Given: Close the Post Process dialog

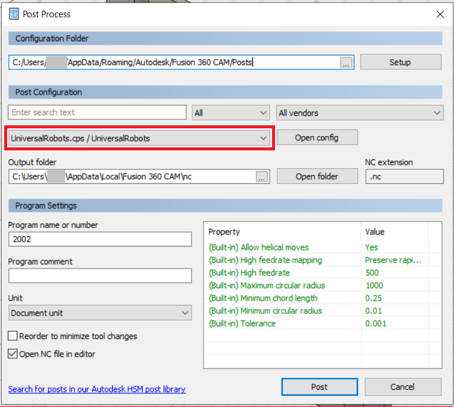Looking at the screenshot, I should pos(440,14).
